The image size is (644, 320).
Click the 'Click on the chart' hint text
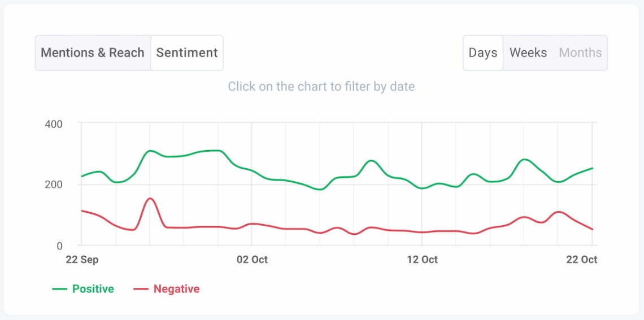click(x=321, y=87)
